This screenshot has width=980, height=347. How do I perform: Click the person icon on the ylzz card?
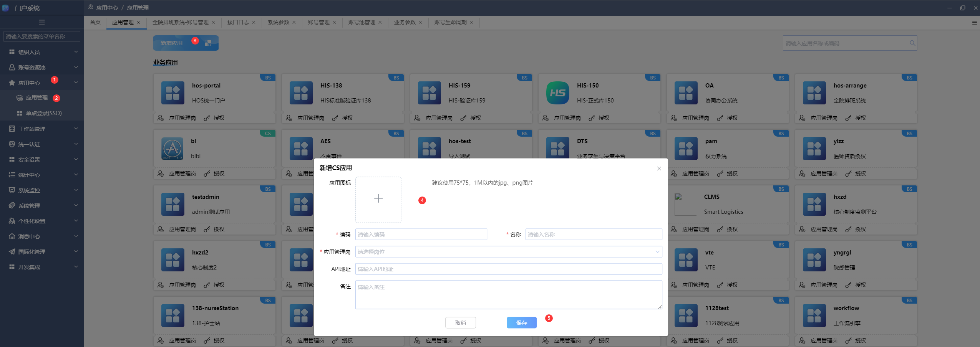tap(802, 173)
